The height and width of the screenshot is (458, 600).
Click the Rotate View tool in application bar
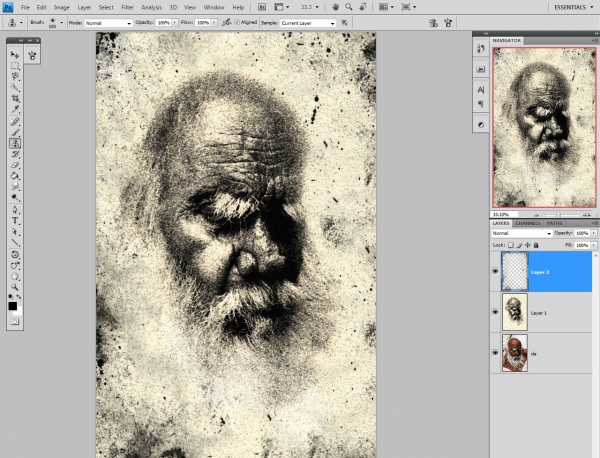click(363, 7)
